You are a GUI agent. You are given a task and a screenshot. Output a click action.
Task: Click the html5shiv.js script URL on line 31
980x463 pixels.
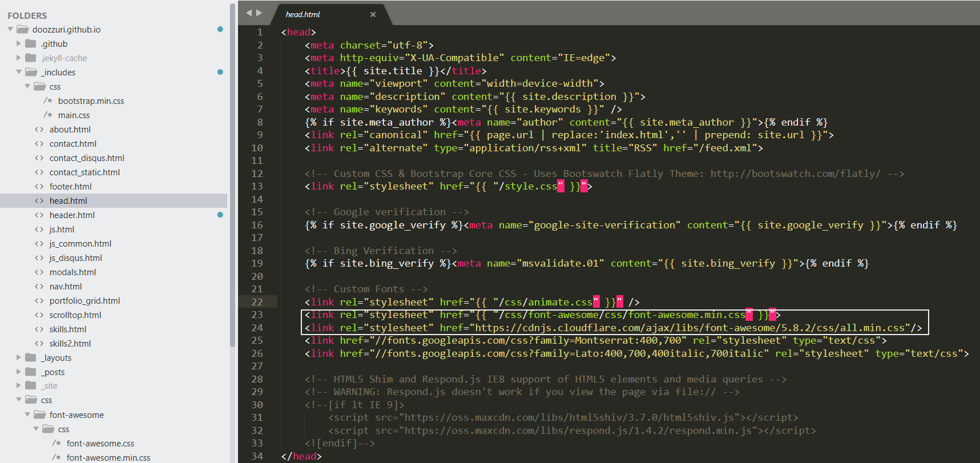coord(568,418)
